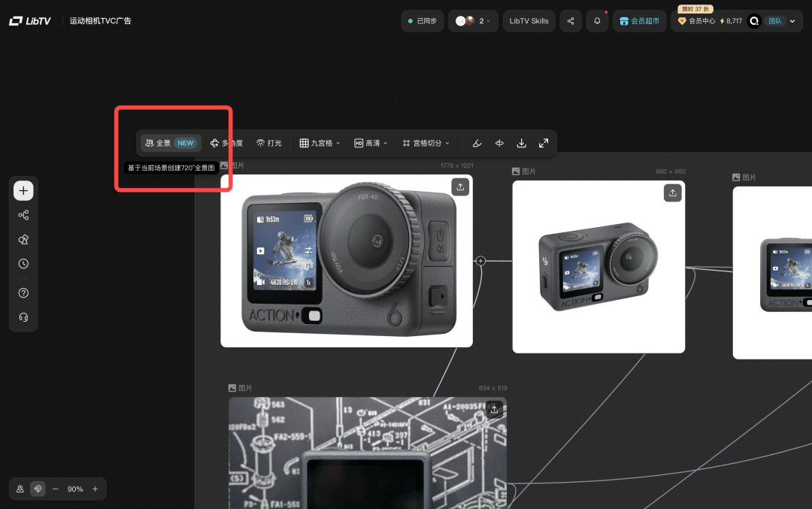Image resolution: width=812 pixels, height=509 pixels.
Task: Click the 660 × 660 dimension text
Action: click(x=671, y=171)
